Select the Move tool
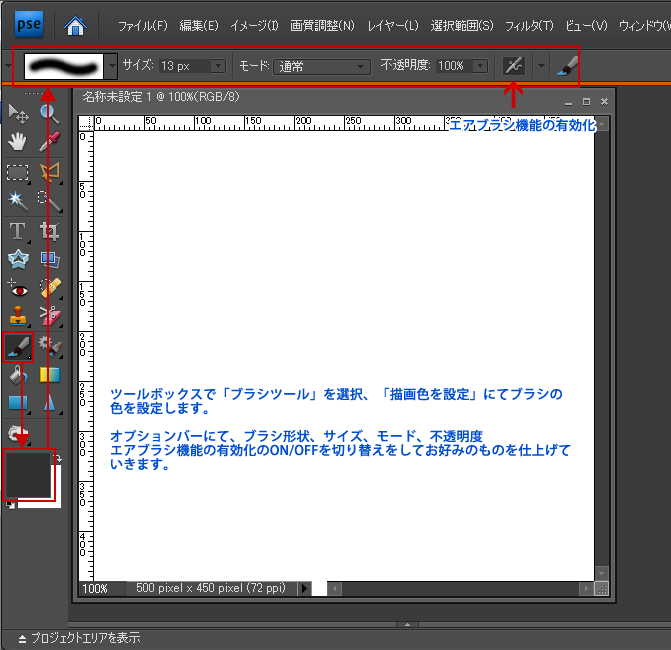 tap(17, 113)
